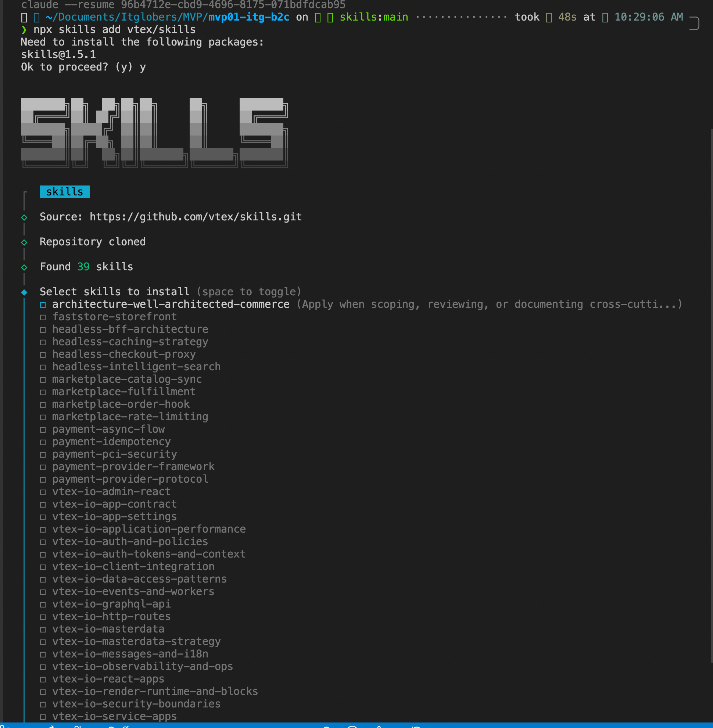Toggle the architecture-well-architected-commerce checkbox
This screenshot has height=728, width=713.
43,304
